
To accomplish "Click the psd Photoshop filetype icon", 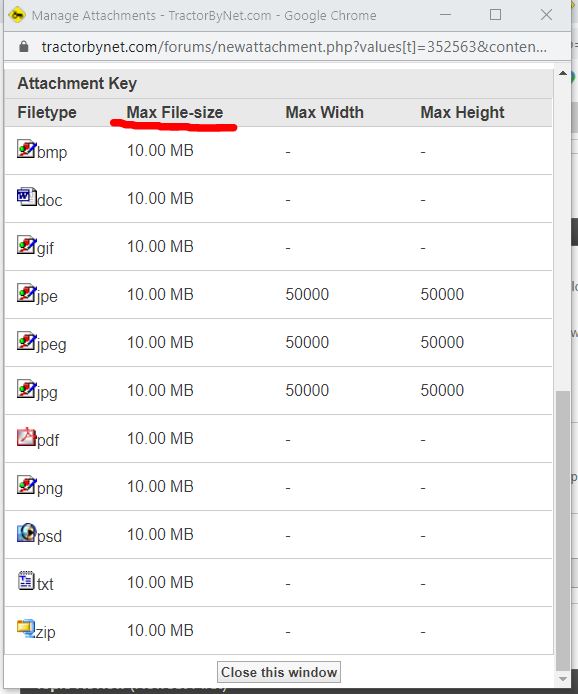I will click(x=26, y=533).
